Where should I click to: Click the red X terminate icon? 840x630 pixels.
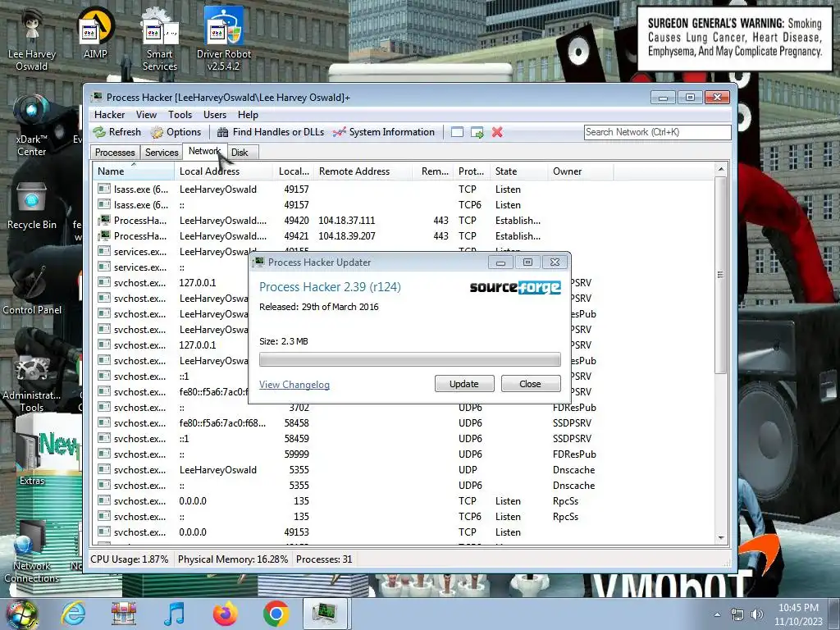pos(497,132)
